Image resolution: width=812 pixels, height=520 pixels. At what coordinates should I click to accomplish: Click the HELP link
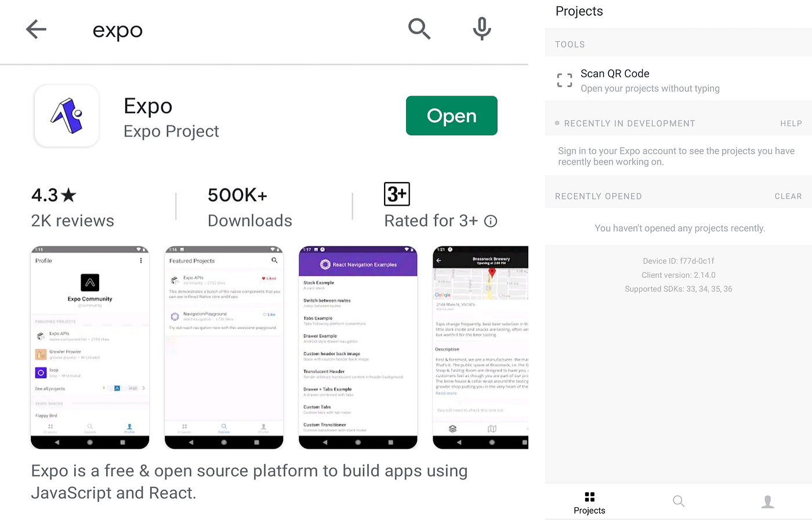tap(791, 123)
